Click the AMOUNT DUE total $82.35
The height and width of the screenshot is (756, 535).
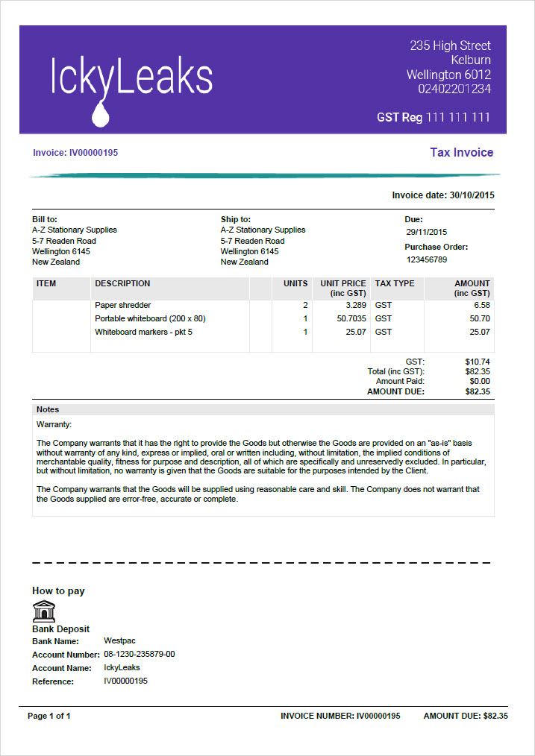(x=478, y=392)
